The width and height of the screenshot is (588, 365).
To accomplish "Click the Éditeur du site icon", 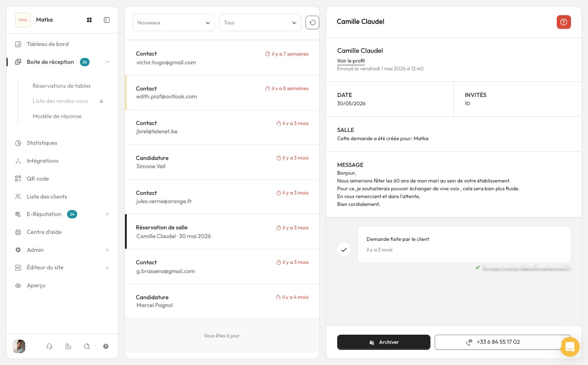I will pyautogui.click(x=18, y=268).
